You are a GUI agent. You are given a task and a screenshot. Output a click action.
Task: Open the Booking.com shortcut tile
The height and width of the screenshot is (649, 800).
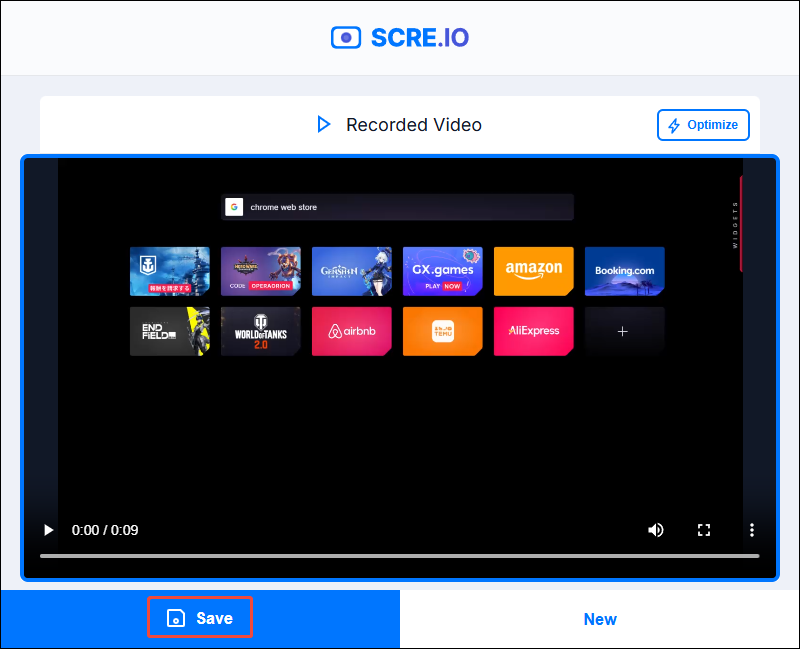click(x=624, y=271)
